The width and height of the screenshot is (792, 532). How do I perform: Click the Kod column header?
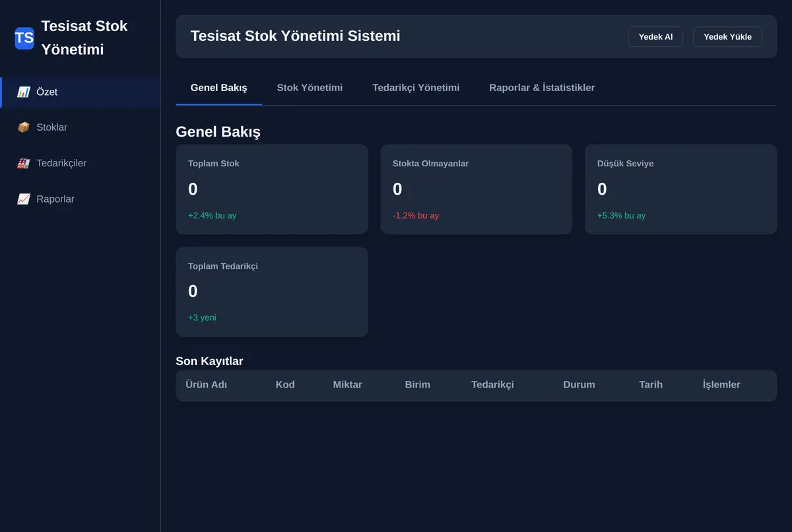pyautogui.click(x=285, y=385)
